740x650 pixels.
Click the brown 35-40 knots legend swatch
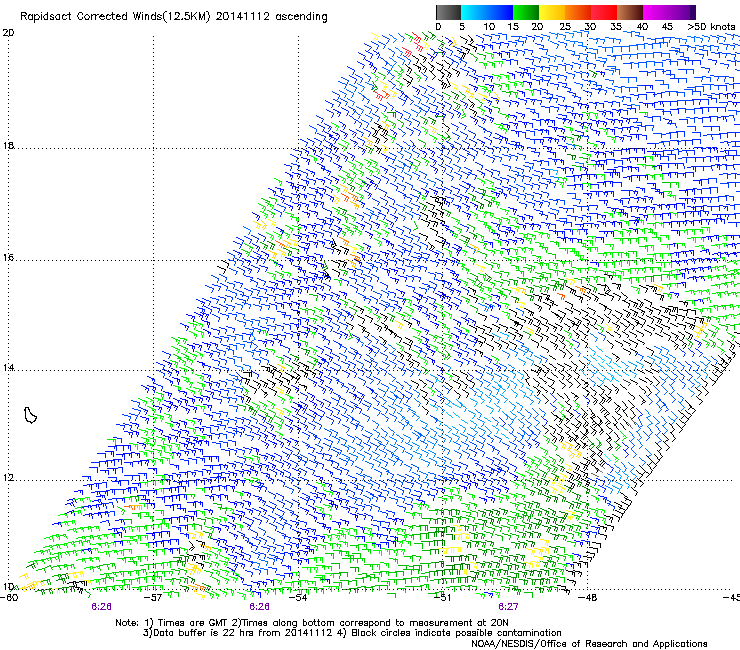pyautogui.click(x=630, y=12)
